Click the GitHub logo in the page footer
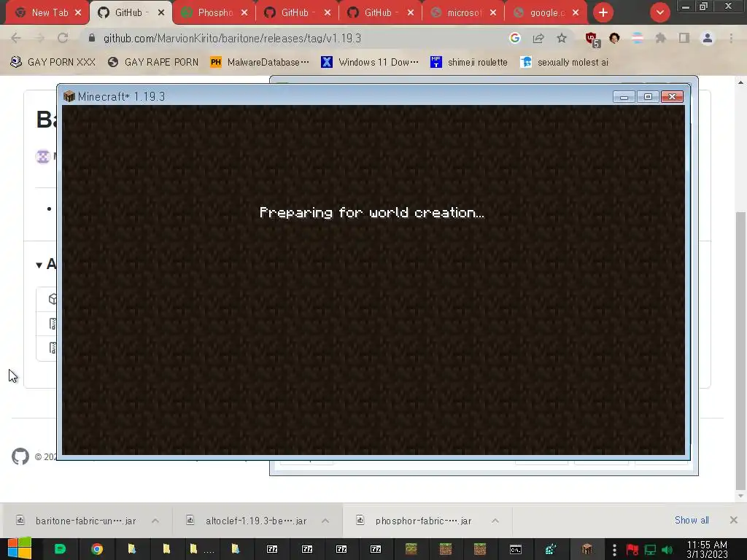The height and width of the screenshot is (560, 747). 20,456
